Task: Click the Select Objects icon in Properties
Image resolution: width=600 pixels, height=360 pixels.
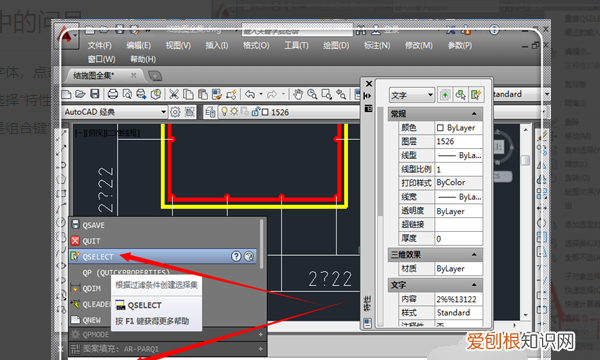Action: coord(460,95)
